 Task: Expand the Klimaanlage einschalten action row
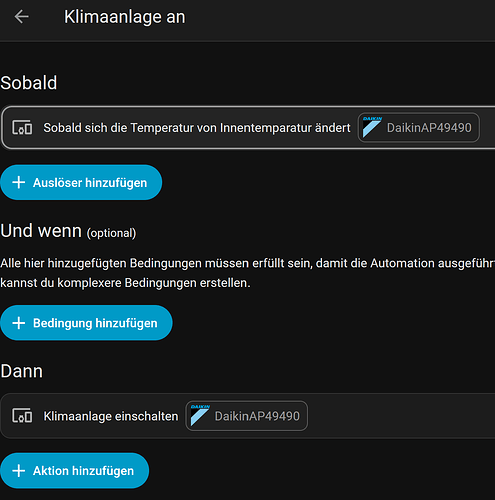[248, 416]
